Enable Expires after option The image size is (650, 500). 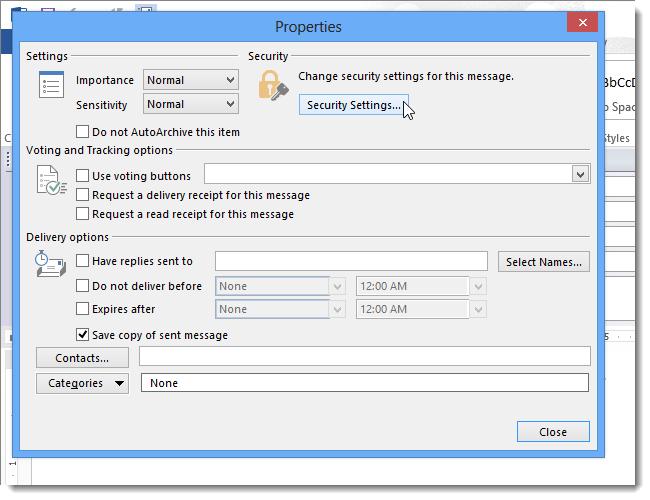pyautogui.click(x=82, y=309)
